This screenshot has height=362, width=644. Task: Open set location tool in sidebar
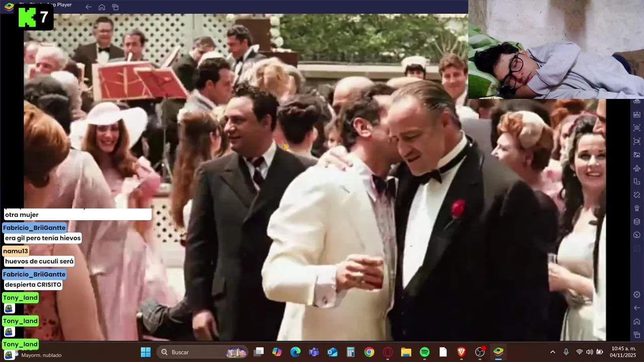pos(636,208)
